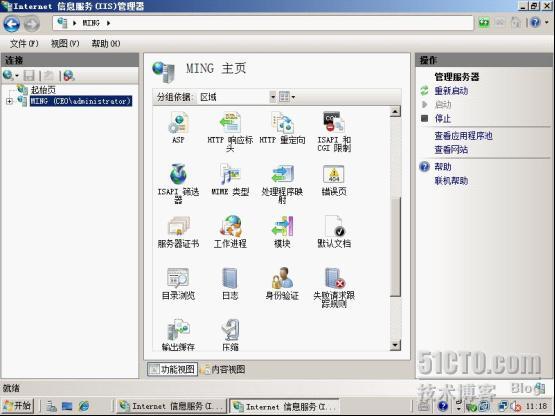This screenshot has height=416, width=555.
Task: Open 身份验证 feature
Action: point(282,284)
